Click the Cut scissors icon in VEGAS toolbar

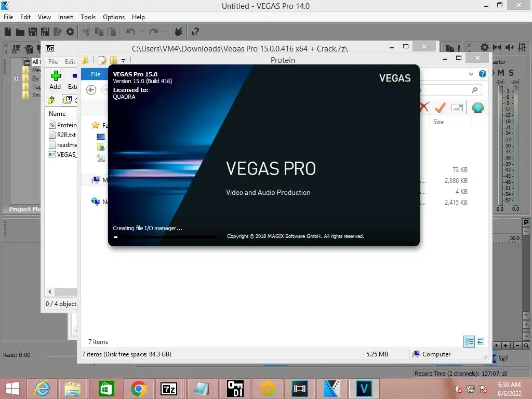pyautogui.click(x=87, y=32)
